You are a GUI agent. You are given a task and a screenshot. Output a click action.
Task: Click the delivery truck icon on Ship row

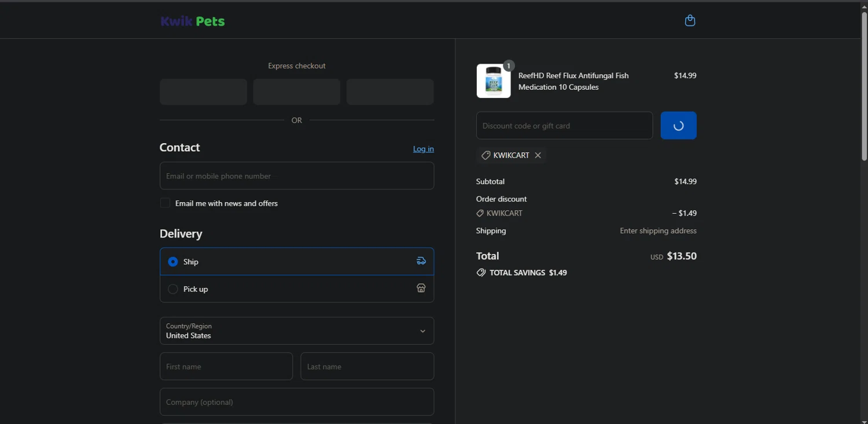point(421,261)
